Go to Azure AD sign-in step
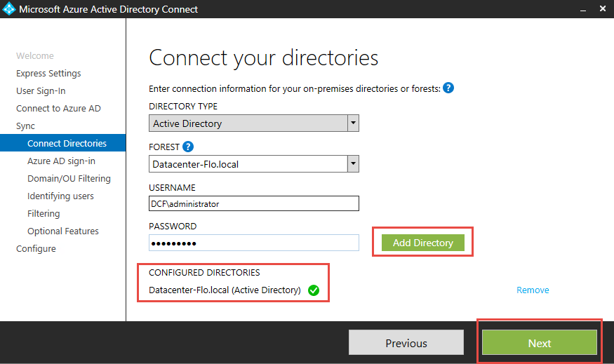614x364 pixels. pyautogui.click(x=61, y=161)
